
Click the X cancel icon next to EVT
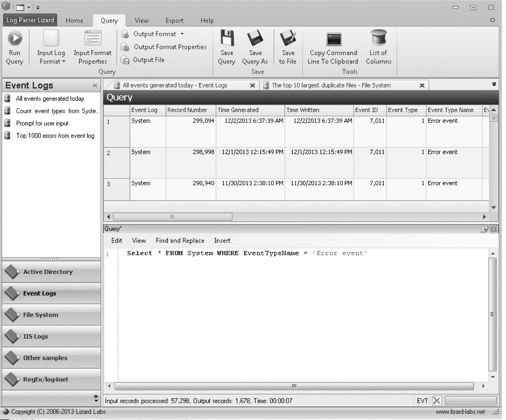pos(436,401)
